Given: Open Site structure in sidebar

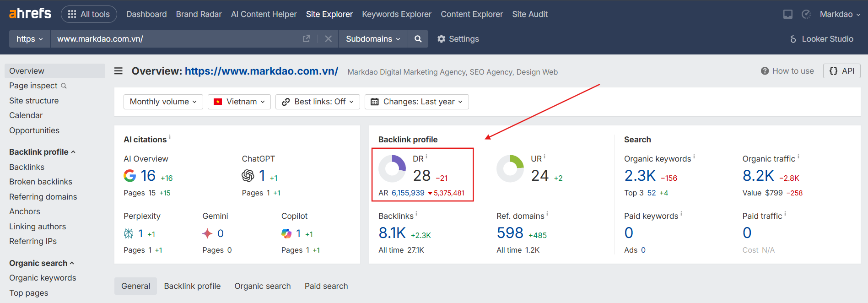Looking at the screenshot, I should (x=34, y=101).
